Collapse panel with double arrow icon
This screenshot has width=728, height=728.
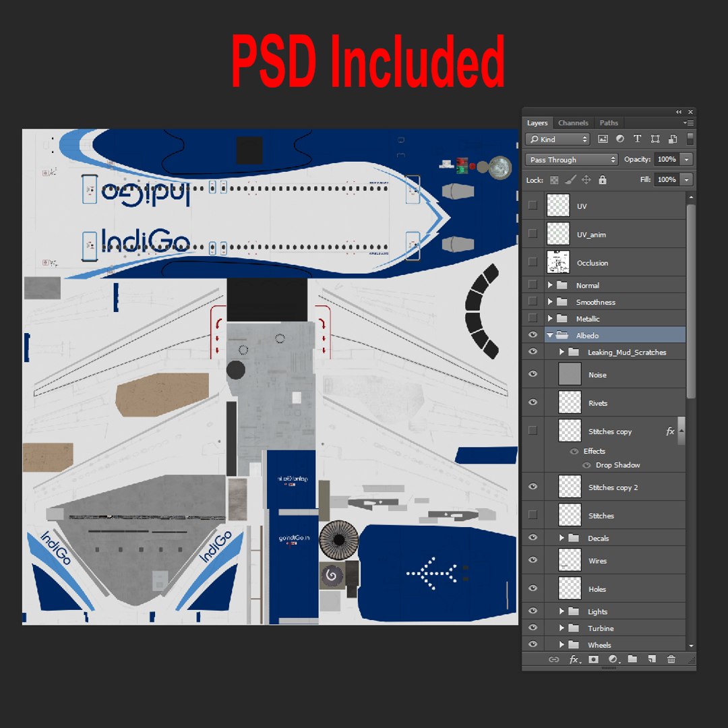679,112
